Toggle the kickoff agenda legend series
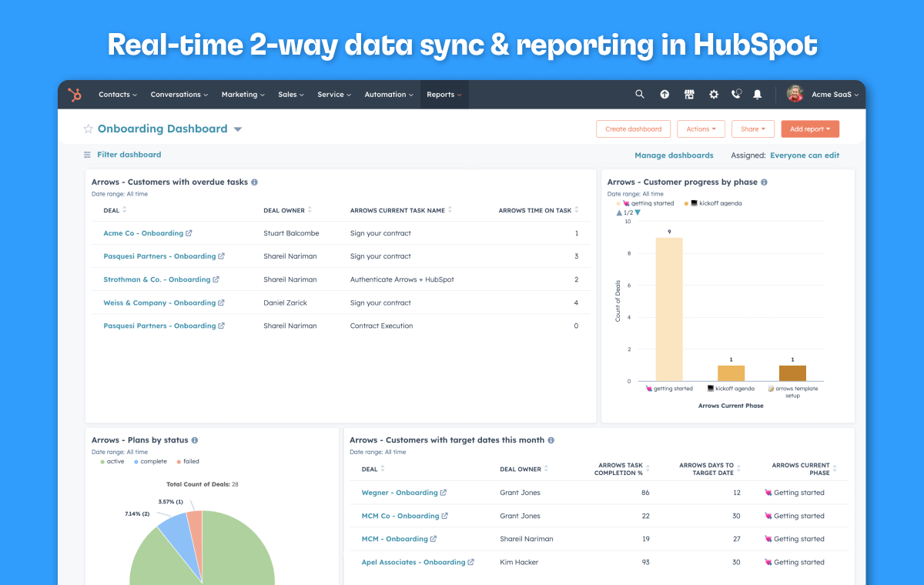The width and height of the screenshot is (924, 585). tap(712, 203)
